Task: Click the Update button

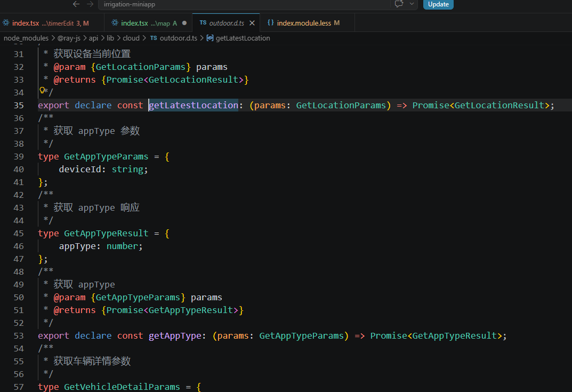Action: click(x=438, y=4)
